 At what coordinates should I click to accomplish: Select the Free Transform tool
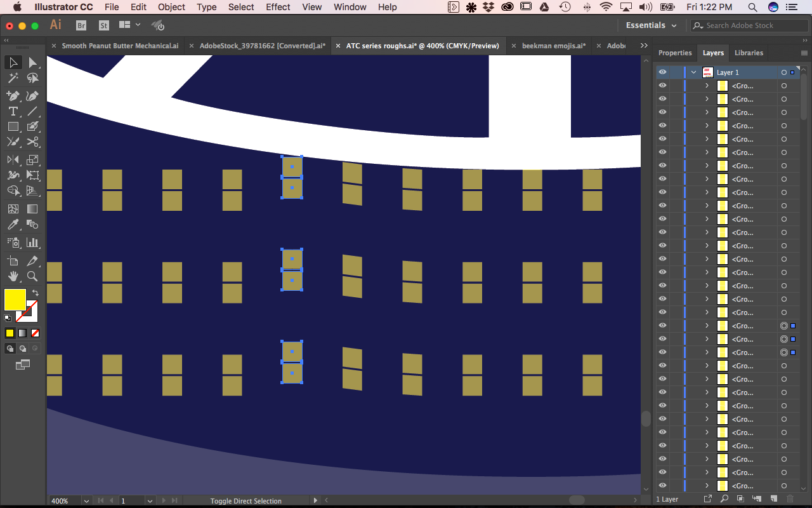32,175
